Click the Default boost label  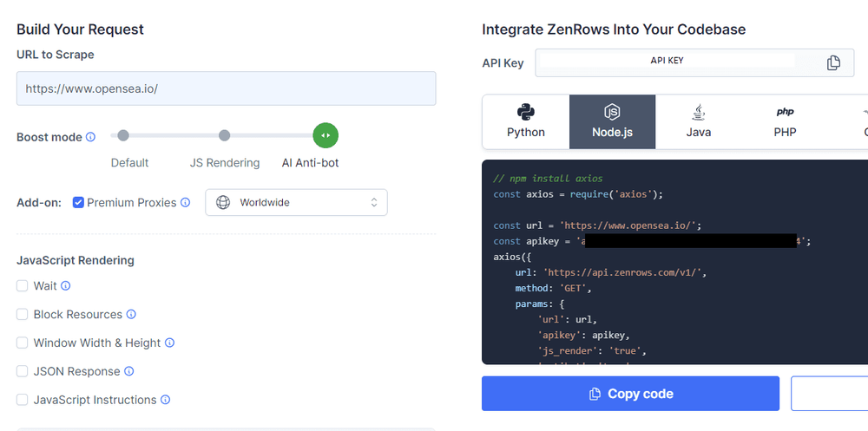pyautogui.click(x=129, y=163)
